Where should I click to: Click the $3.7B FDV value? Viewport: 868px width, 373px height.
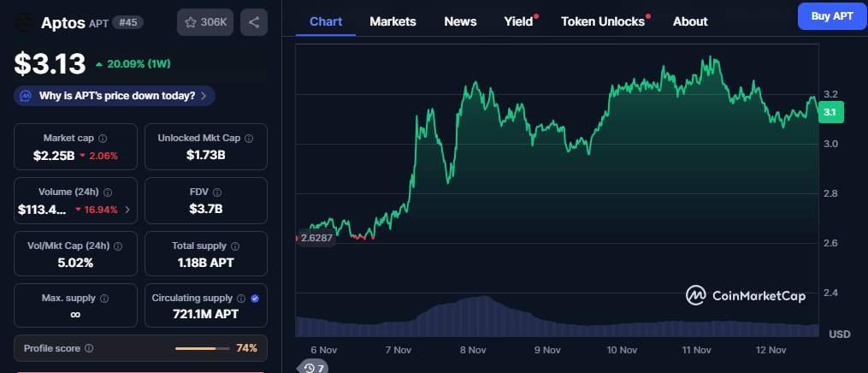[x=205, y=210]
